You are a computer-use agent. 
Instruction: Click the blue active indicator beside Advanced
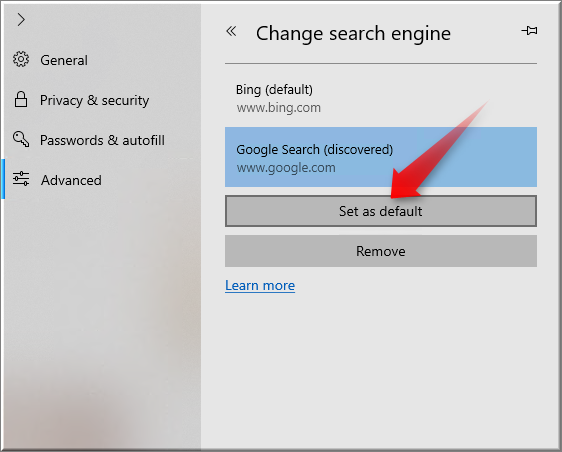pos(3,179)
